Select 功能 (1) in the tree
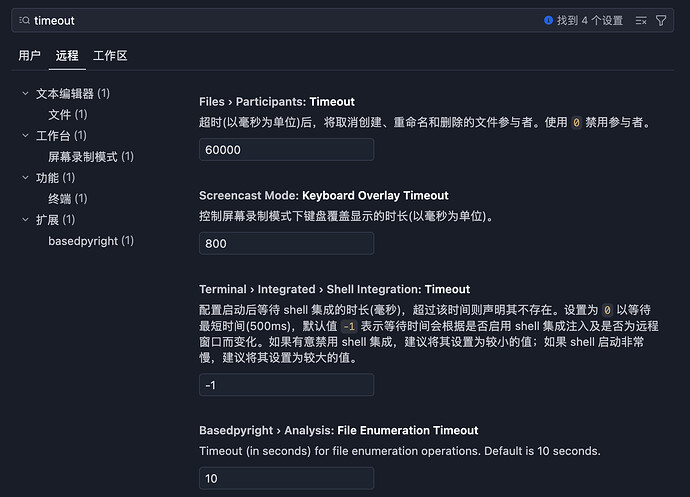The height and width of the screenshot is (497, 690). pyautogui.click(x=55, y=177)
